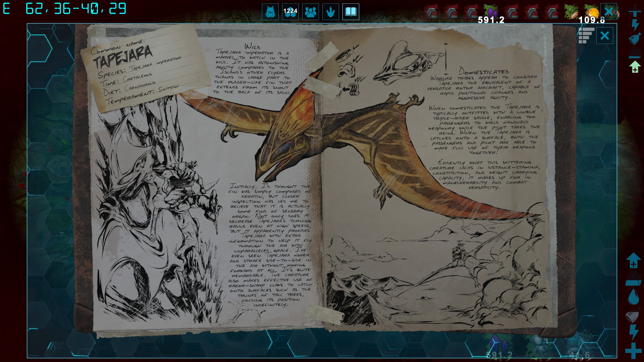Click the upper right stamina lightning icon
The height and width of the screenshot is (362, 644).
point(635,25)
